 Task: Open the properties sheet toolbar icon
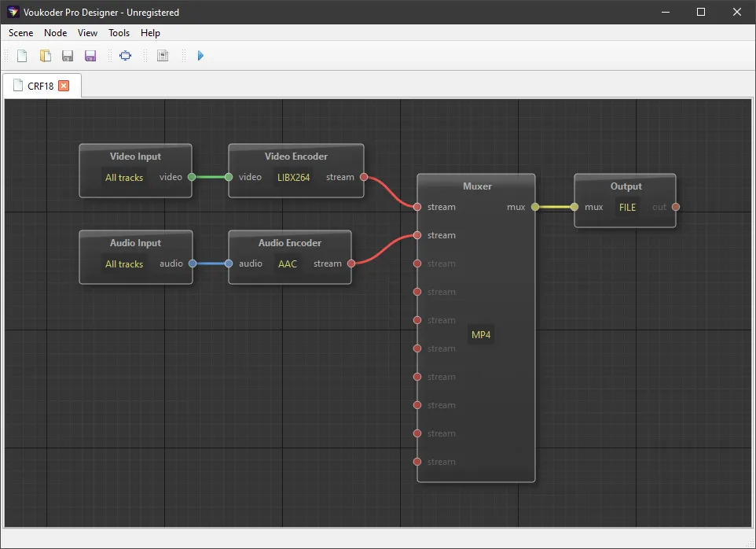[163, 56]
